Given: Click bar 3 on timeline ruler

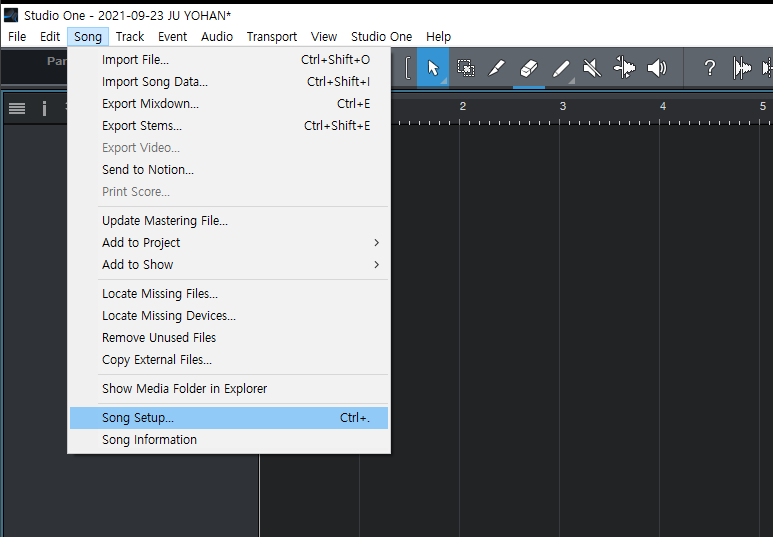Looking at the screenshot, I should coord(562,106).
